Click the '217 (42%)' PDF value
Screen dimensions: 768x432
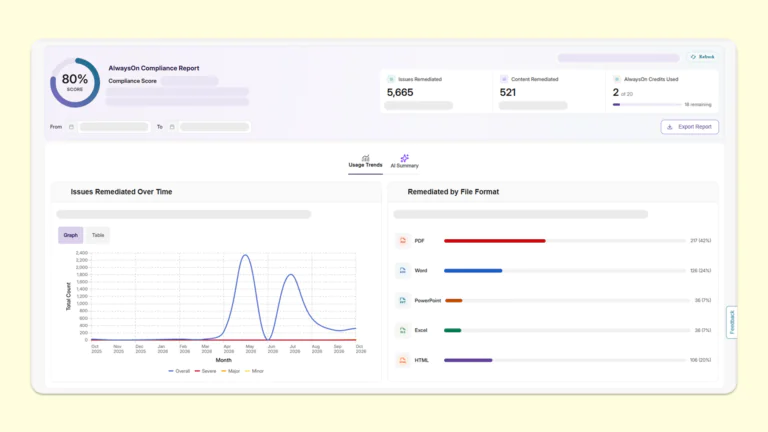point(700,240)
